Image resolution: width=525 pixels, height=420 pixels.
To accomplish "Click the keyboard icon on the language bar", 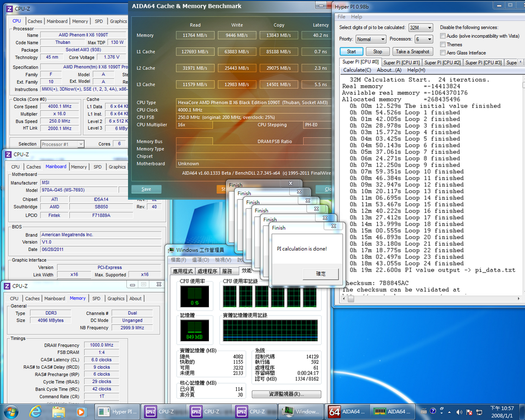I will pos(423,411).
